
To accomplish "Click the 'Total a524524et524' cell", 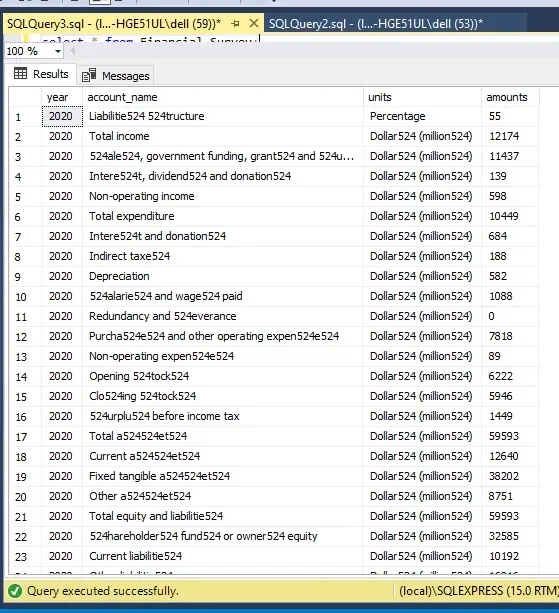I will (223, 436).
